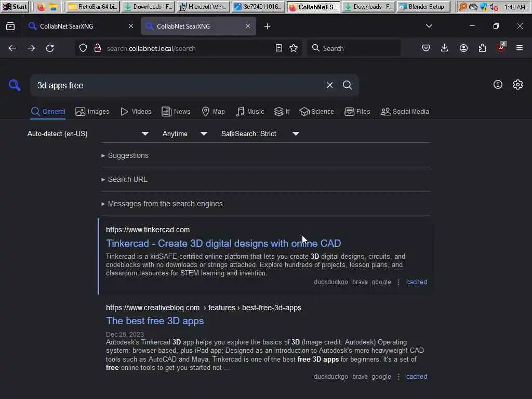532x399 pixels.
Task: Open site security lock icon
Action: point(98,48)
